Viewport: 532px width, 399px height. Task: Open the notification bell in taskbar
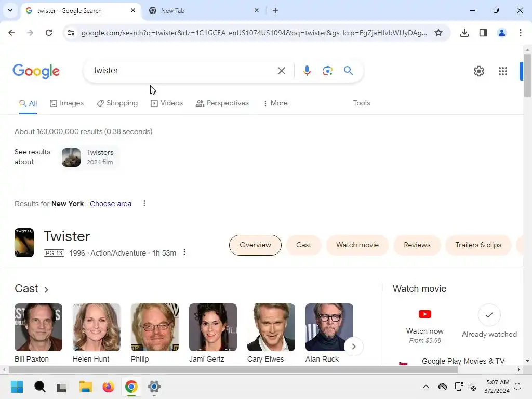518,387
